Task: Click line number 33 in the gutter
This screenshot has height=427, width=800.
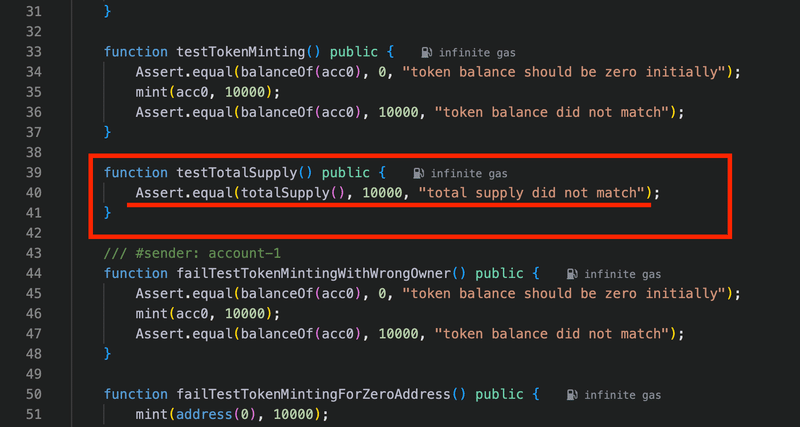Action: [33, 52]
